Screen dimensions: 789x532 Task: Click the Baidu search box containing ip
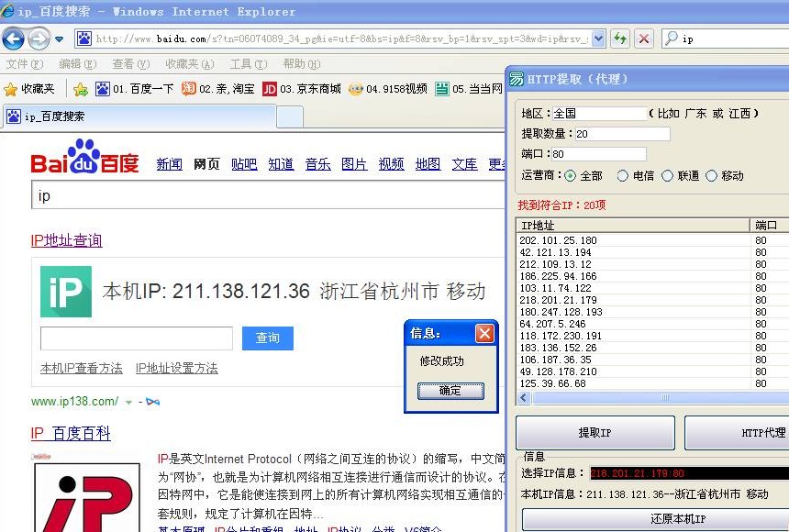[268, 195]
